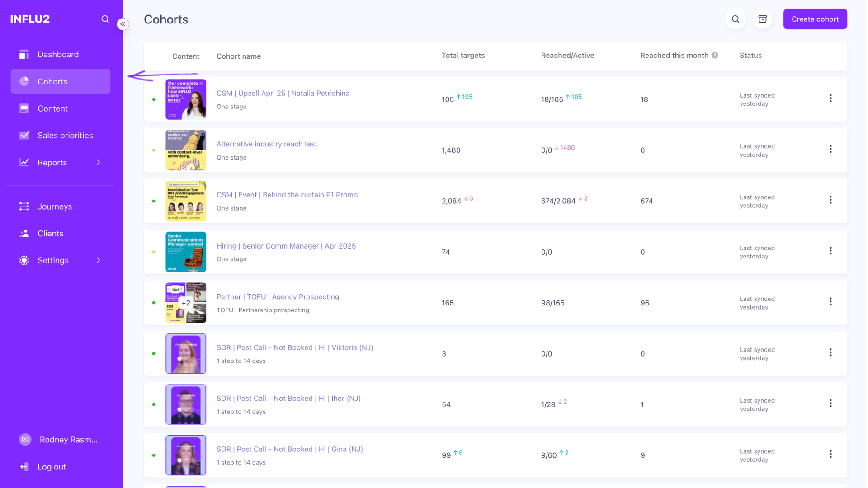Click the RR user avatar
This screenshot has width=868, height=488.
click(x=25, y=440)
